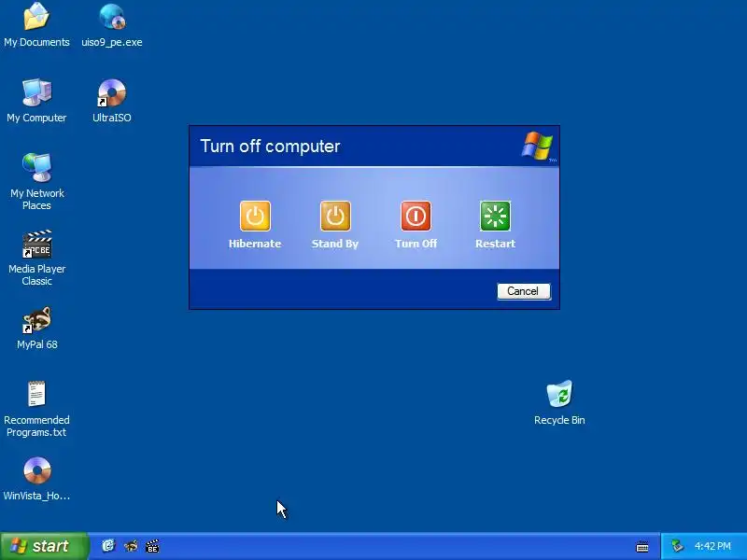
Task: Select the MyPal 68 raccoon icon
Action: point(36,319)
